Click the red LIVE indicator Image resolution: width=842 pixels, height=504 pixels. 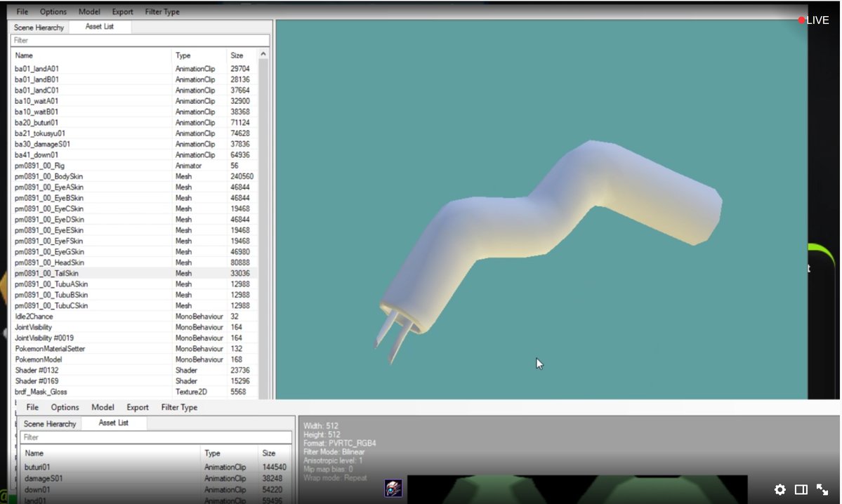tap(813, 20)
